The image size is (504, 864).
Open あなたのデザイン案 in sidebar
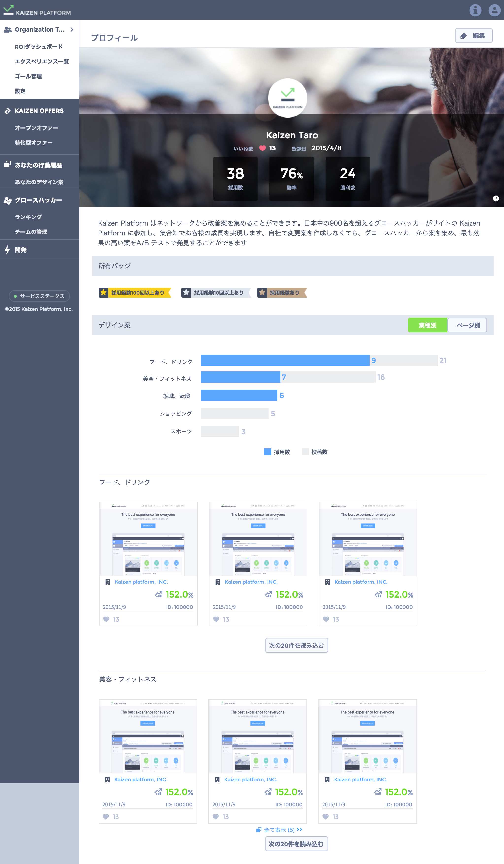(x=39, y=182)
